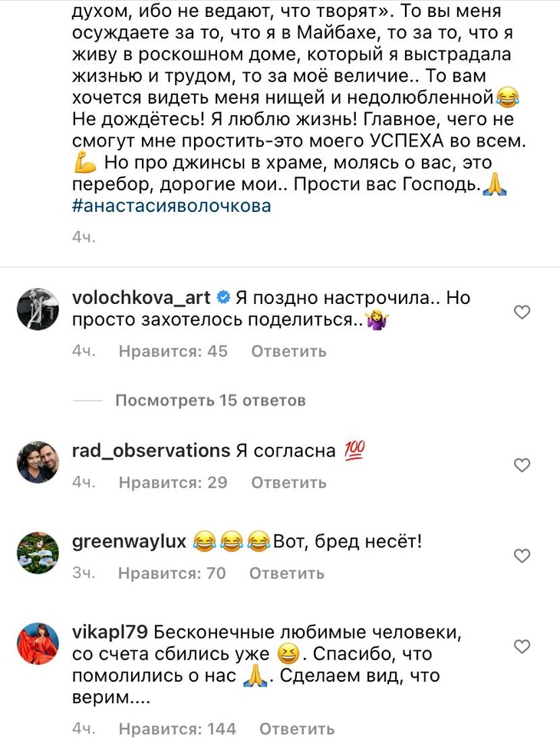Open the hashtag #анастасияволочкова
The height and width of the screenshot is (750, 560).
tap(170, 205)
